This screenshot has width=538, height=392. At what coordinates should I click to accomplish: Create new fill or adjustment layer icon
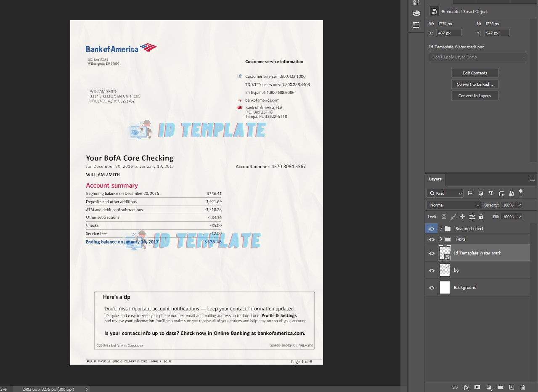489,387
